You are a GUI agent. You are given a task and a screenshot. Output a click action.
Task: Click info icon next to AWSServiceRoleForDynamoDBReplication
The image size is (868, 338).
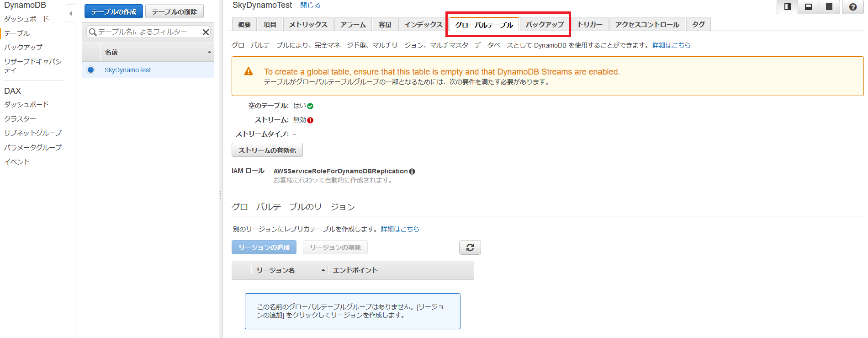(412, 172)
